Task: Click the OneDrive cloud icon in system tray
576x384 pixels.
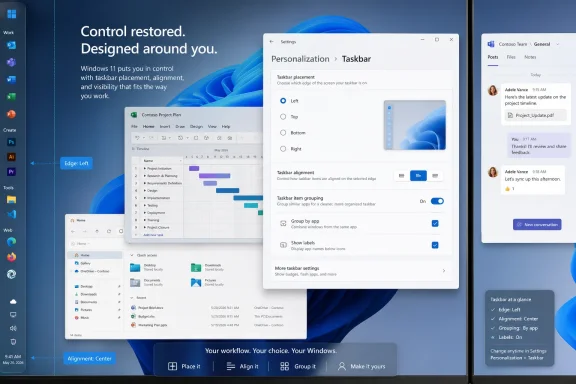Action: tap(13, 302)
